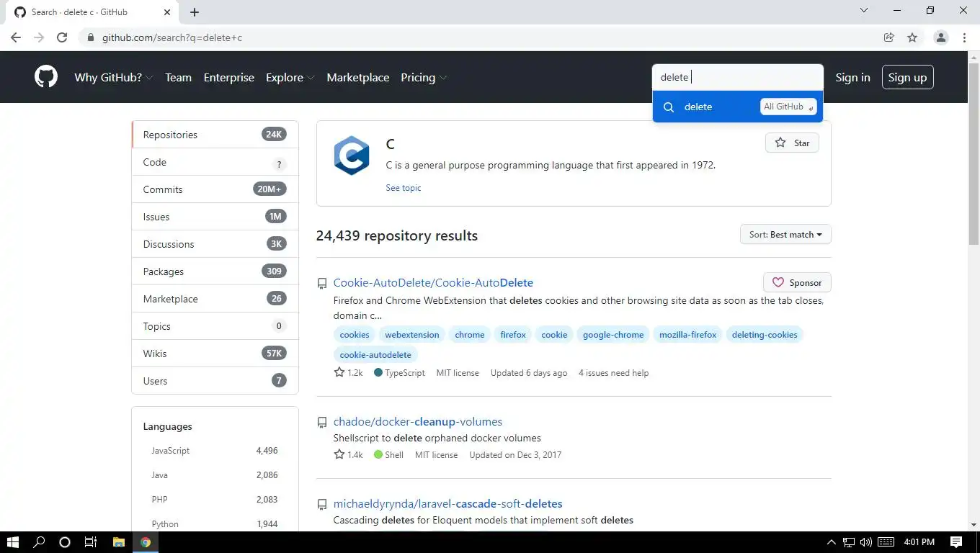Expand the Pricing dropdown

(x=424, y=77)
